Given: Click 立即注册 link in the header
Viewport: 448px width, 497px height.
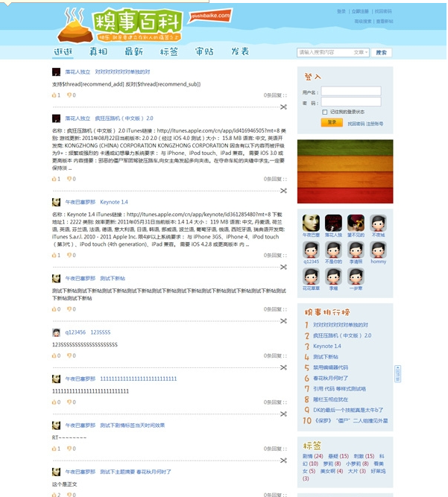Looking at the screenshot, I should [x=360, y=11].
